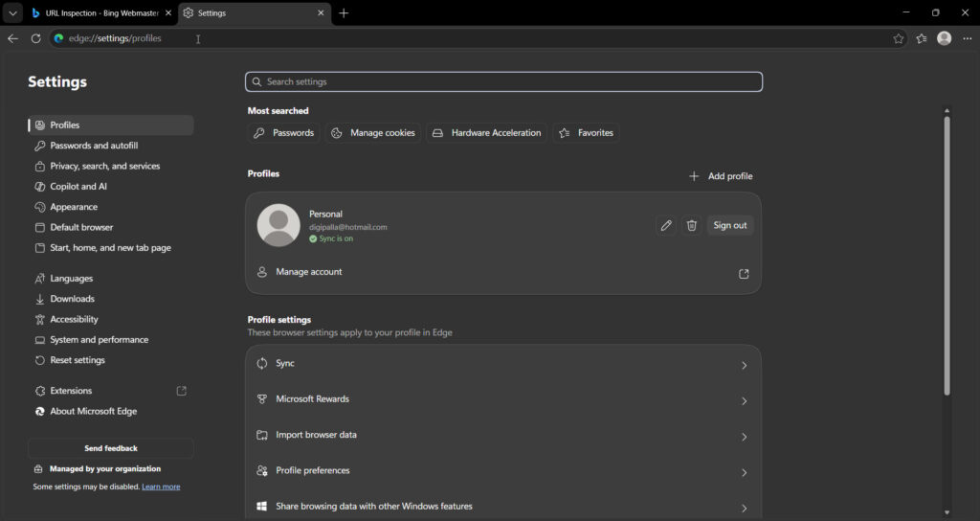Image resolution: width=980 pixels, height=521 pixels.
Task: Add this page to favorites star
Action: pyautogui.click(x=898, y=38)
